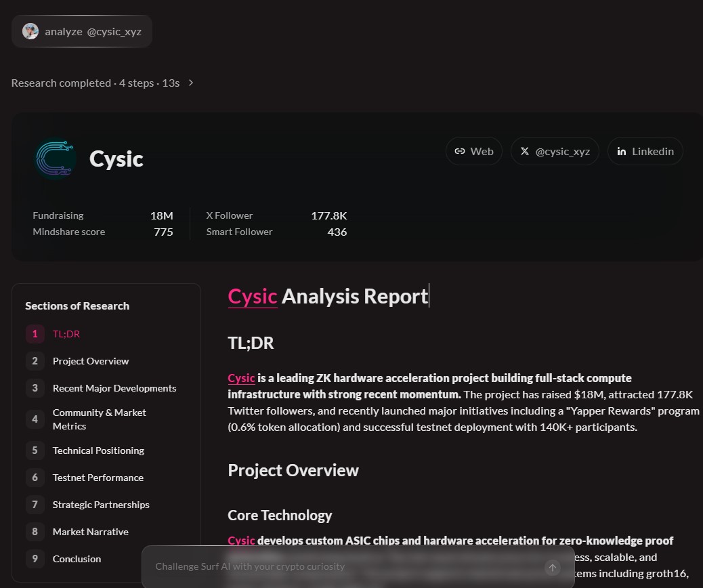This screenshot has height=588, width=703.
Task: Expand the Research completed steps chevron
Action: point(191,83)
